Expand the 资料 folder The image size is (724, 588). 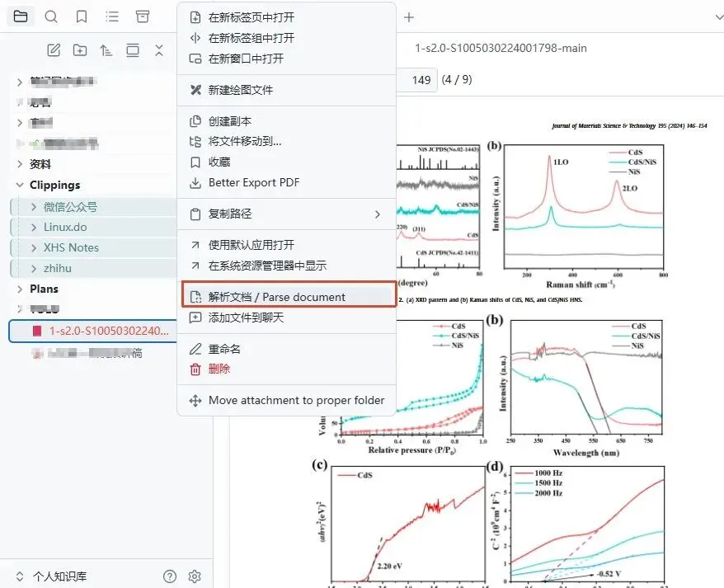[x=20, y=164]
